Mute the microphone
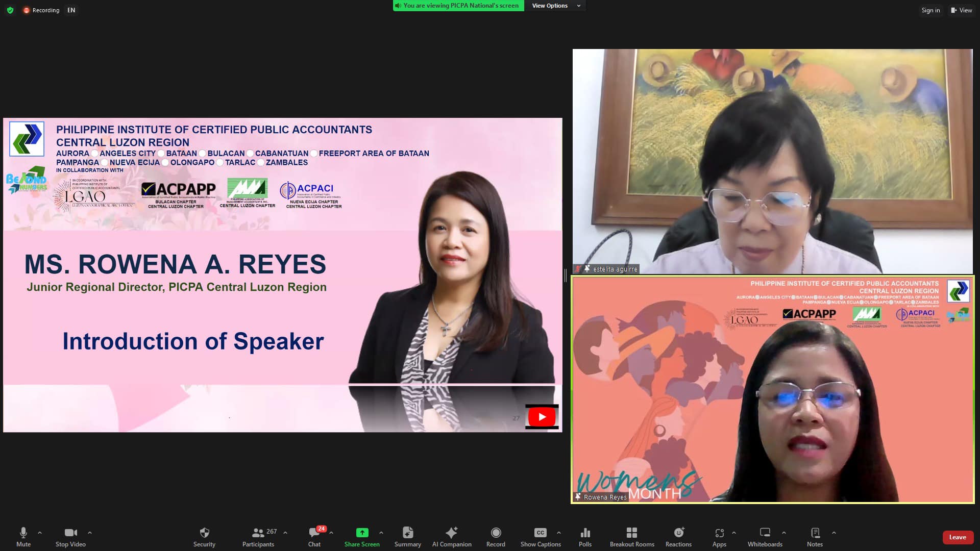Screen dimensions: 980x551 23,537
